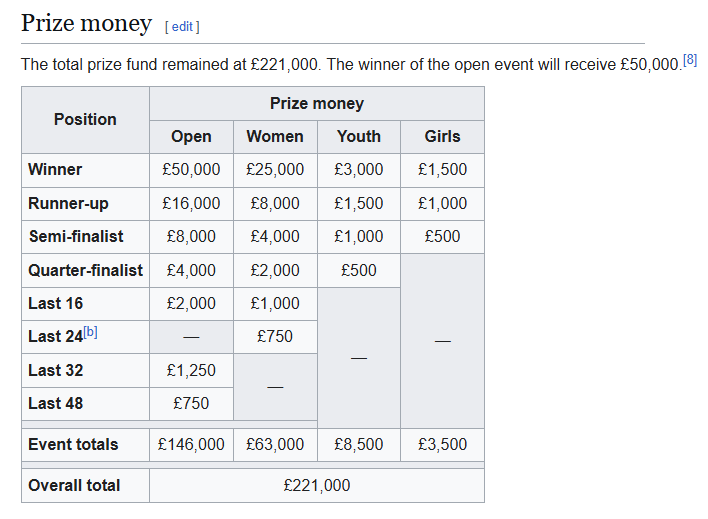Select the Winner row label
This screenshot has width=708, height=519.
click(x=56, y=169)
